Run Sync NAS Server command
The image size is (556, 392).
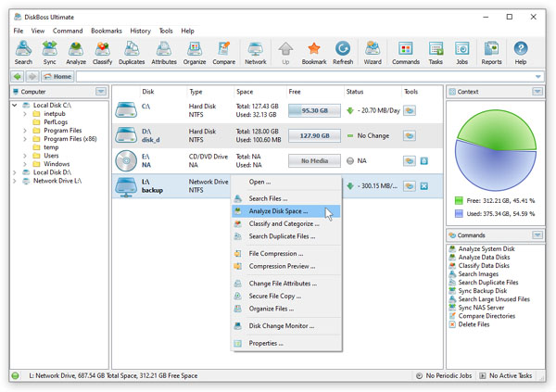tap(481, 308)
